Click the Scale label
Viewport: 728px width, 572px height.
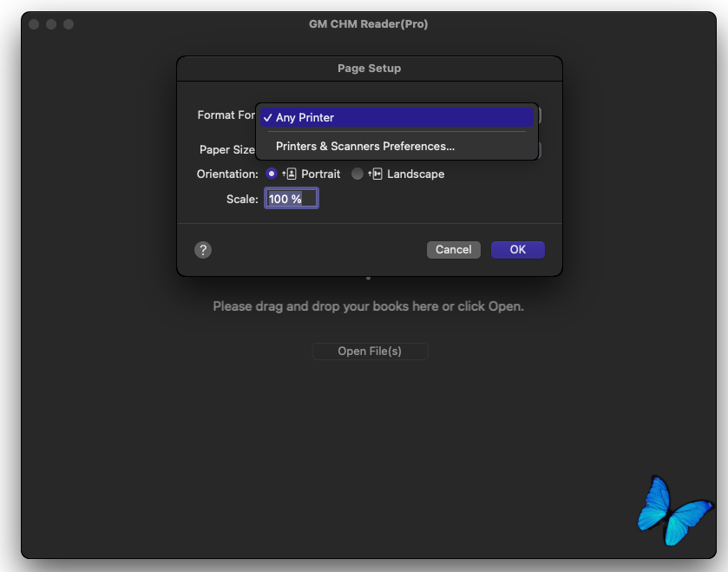[x=242, y=199]
